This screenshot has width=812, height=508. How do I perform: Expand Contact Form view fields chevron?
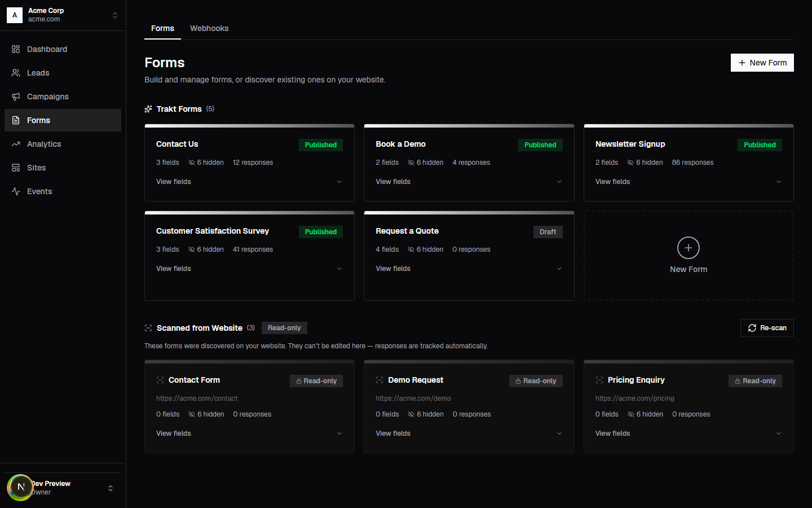pos(339,433)
